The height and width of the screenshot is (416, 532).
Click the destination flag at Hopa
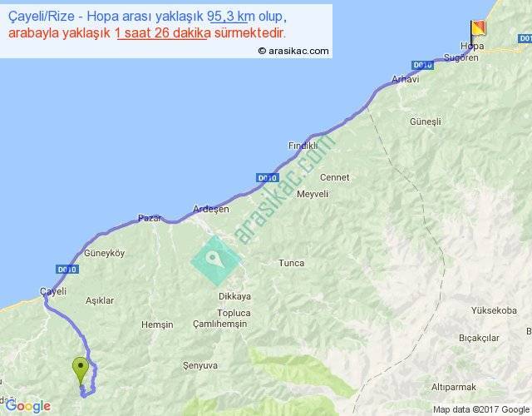point(480,27)
